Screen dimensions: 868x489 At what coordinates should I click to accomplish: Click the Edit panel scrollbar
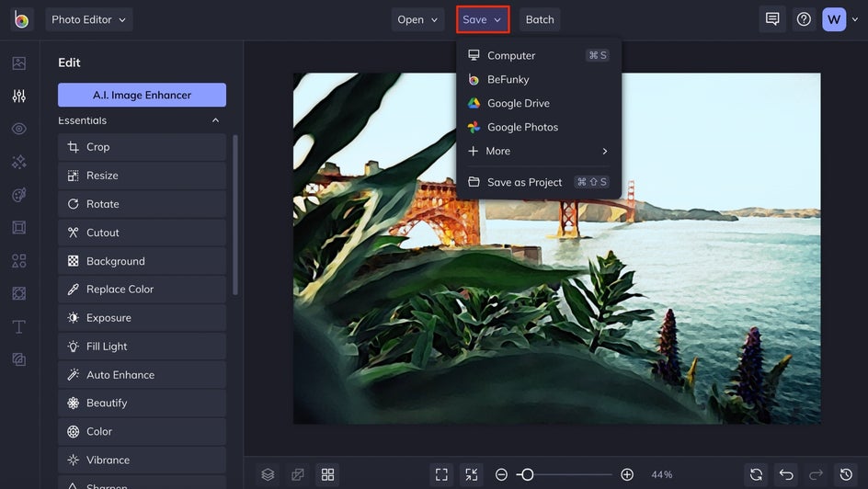click(x=235, y=215)
